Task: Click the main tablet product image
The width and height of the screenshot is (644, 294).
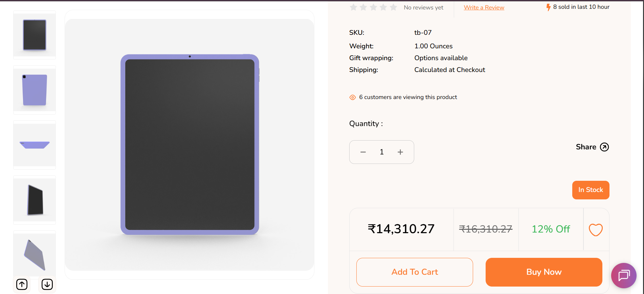Action: [190, 145]
